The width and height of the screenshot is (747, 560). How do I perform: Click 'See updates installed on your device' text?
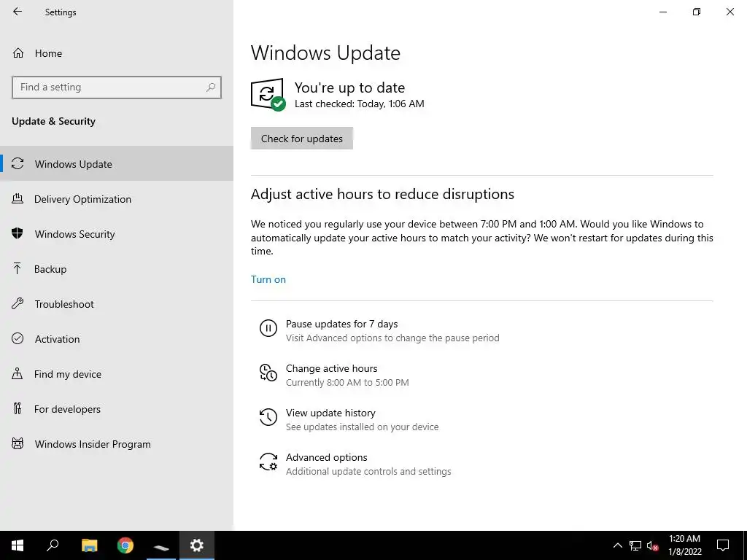click(362, 427)
